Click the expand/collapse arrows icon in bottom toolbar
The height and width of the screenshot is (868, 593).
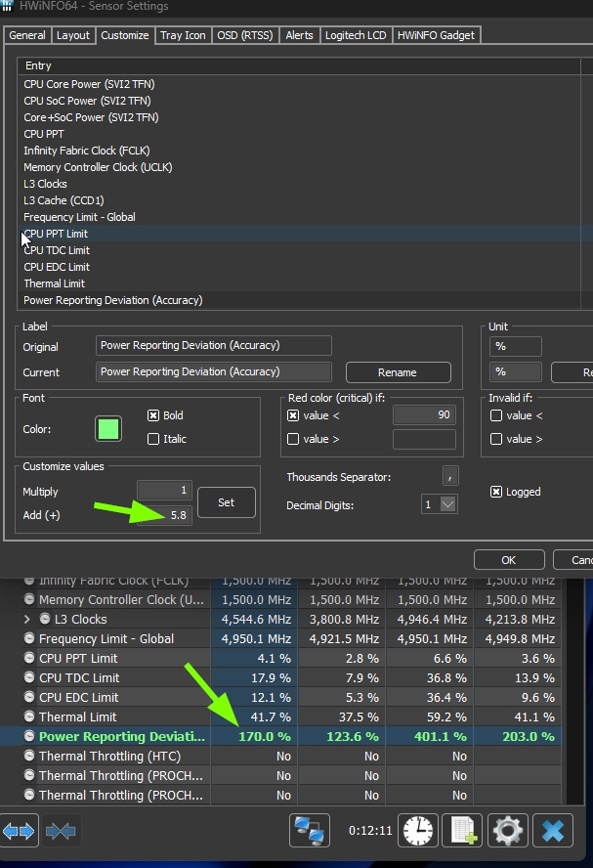tap(19, 830)
